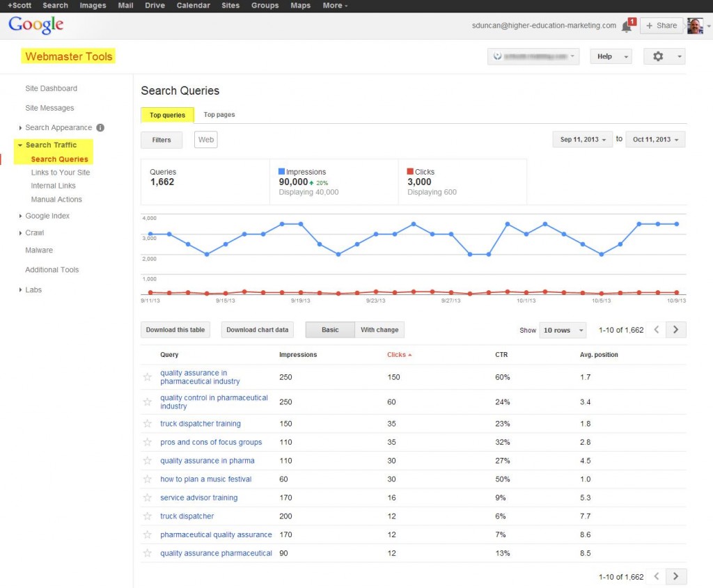Click the user profile photo
Viewport: 713px width, 588px height.
(695, 26)
